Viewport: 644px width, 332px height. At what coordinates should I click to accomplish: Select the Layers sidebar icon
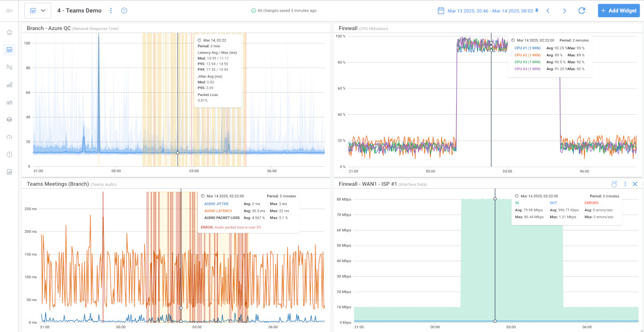click(10, 119)
